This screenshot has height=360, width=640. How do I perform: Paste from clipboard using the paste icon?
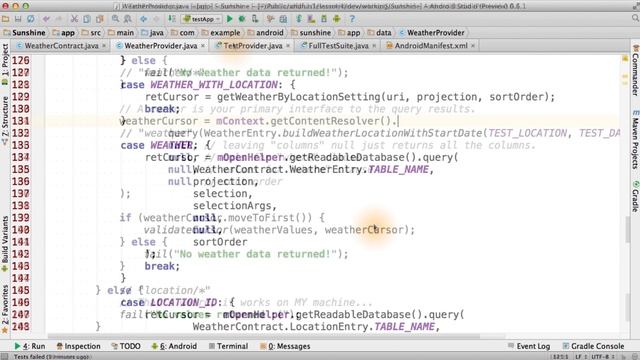[99, 19]
